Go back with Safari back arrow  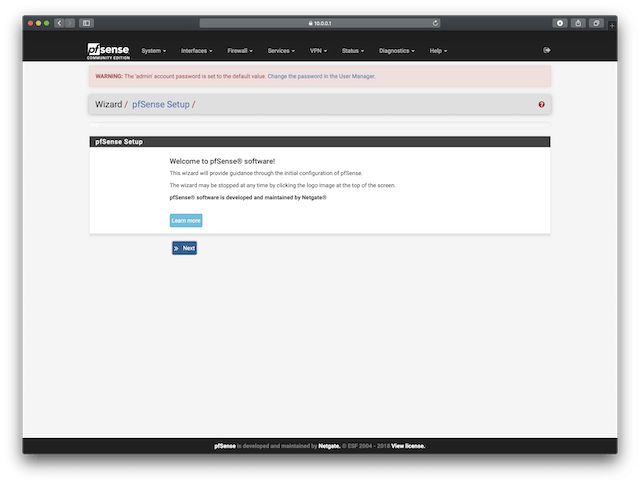pos(60,23)
